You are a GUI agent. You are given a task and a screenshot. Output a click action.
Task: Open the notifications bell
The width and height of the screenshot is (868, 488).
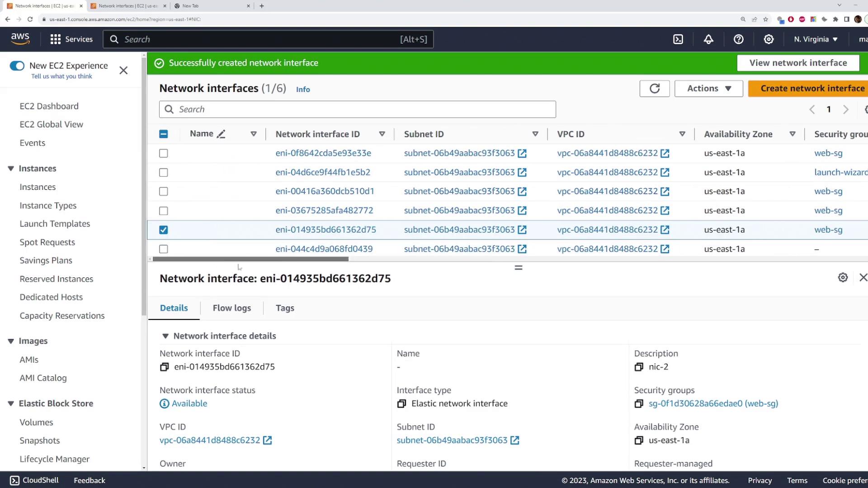[708, 39]
